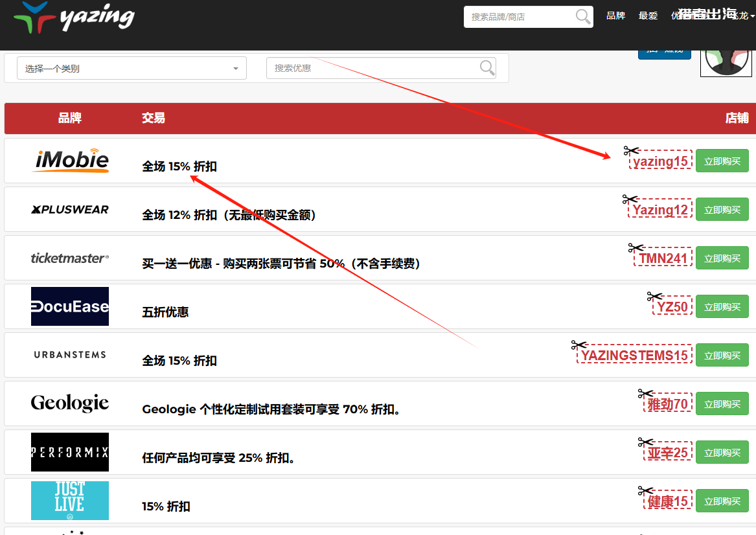Open DocuEase 五折优惠 deal text

(x=165, y=312)
